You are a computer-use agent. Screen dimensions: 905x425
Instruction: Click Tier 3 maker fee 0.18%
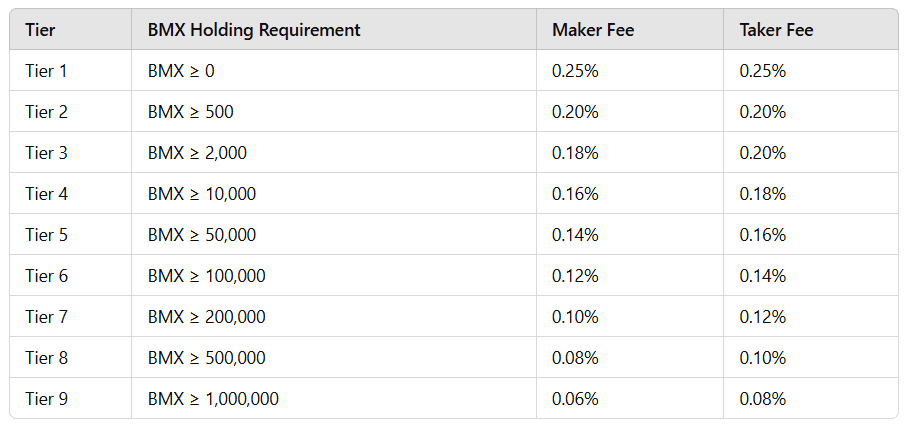[x=575, y=153]
